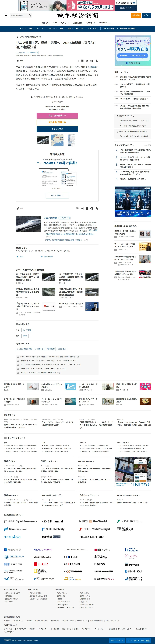
Task: Click サイトに関するご意見ご要望 footer button
Action: coord(138,641)
